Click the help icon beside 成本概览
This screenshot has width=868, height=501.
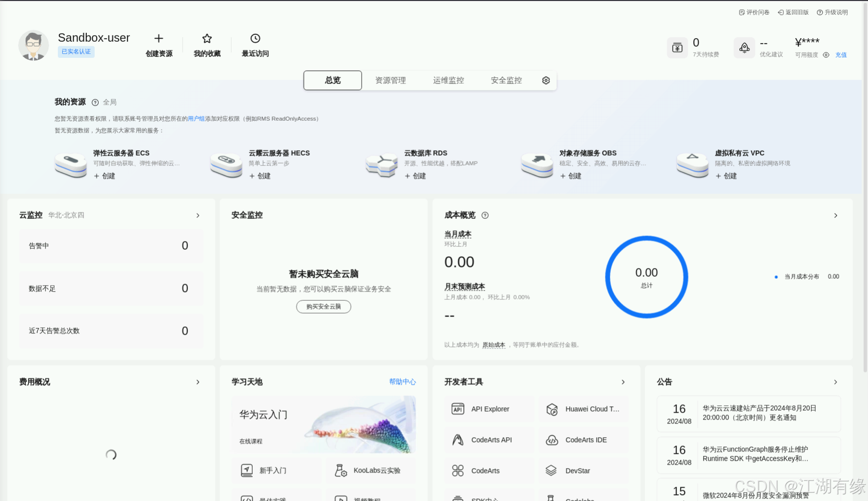pyautogui.click(x=485, y=215)
